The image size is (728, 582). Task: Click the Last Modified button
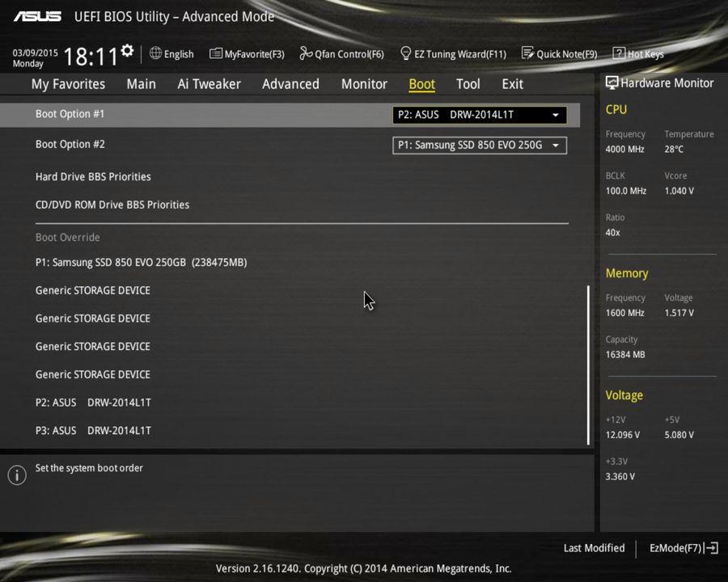tap(594, 548)
